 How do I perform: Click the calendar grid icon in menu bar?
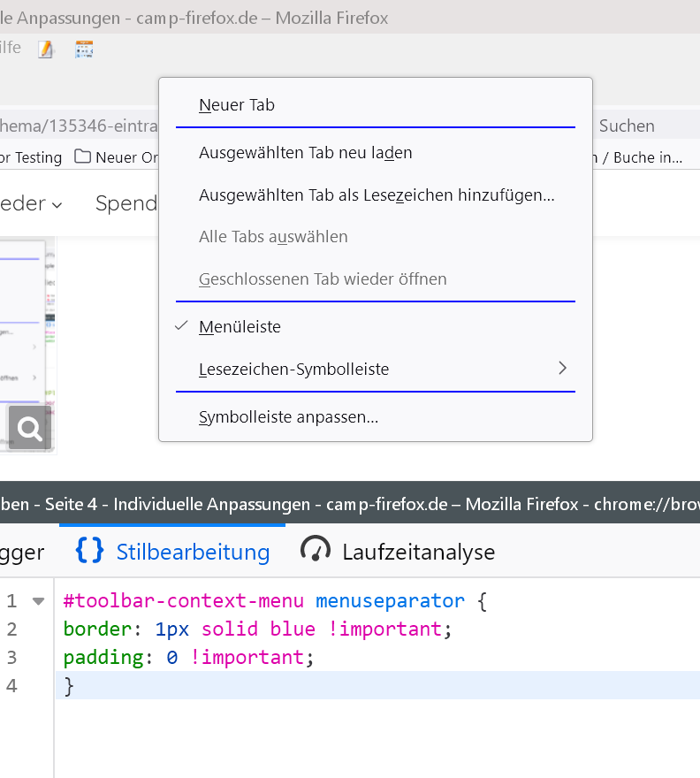84,50
